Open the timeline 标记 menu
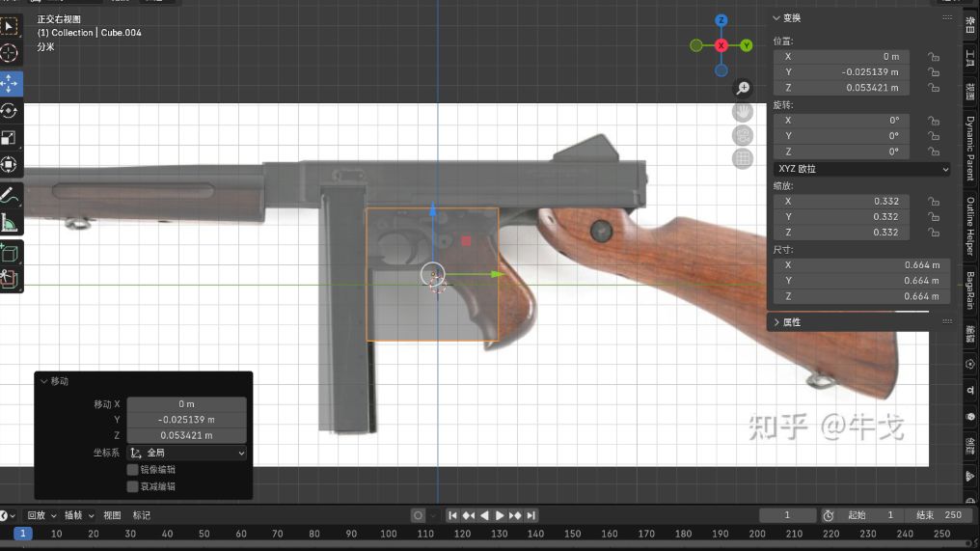The height and width of the screenshot is (551, 980). coord(141,515)
